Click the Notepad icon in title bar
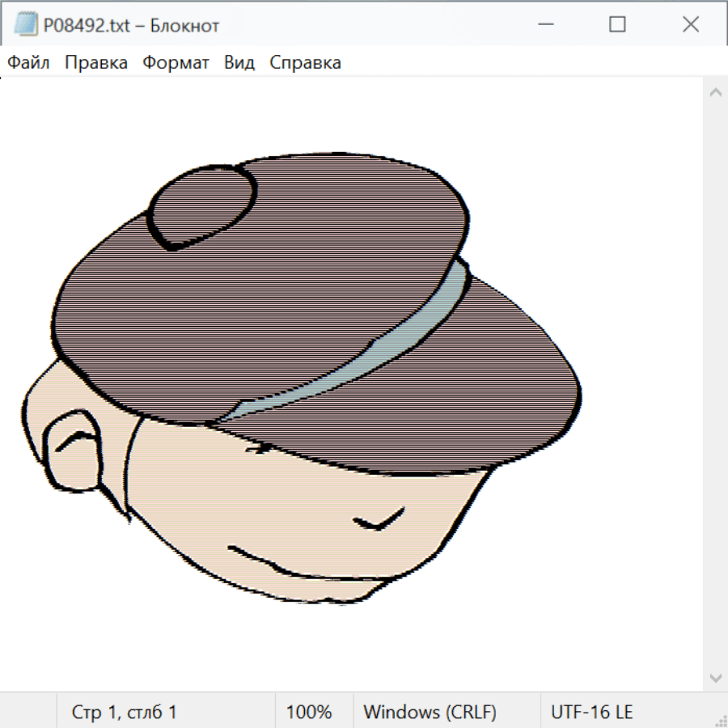This screenshot has width=728, height=728. [25, 25]
